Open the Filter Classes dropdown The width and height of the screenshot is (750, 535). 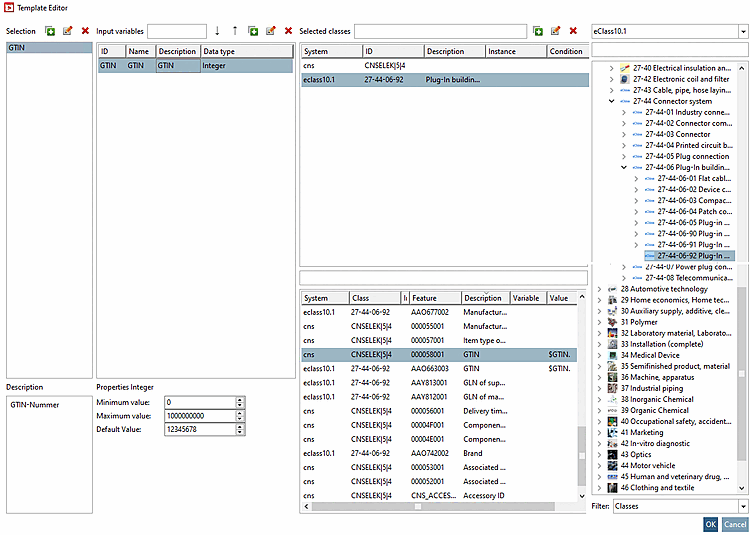(x=743, y=507)
